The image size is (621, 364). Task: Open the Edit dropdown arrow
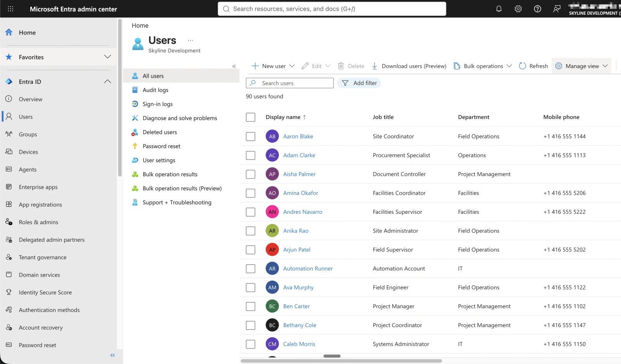pyautogui.click(x=328, y=66)
